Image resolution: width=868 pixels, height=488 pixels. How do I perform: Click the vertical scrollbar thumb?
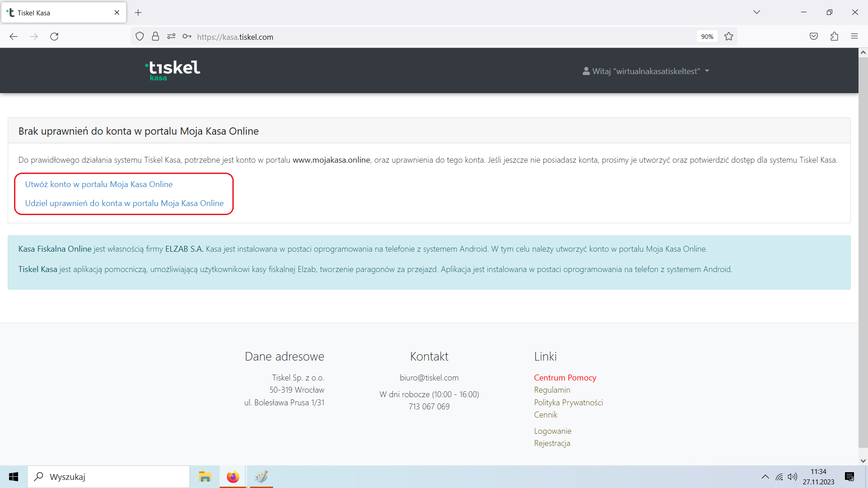click(x=863, y=253)
